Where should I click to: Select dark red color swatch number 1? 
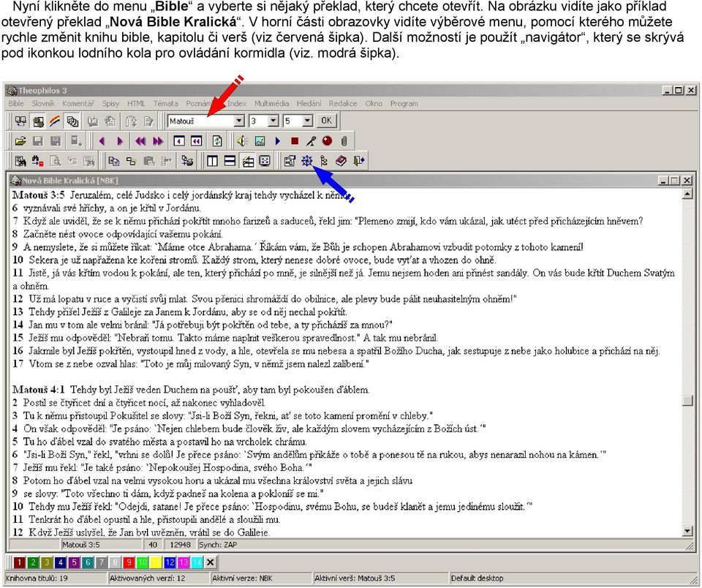(x=19, y=562)
